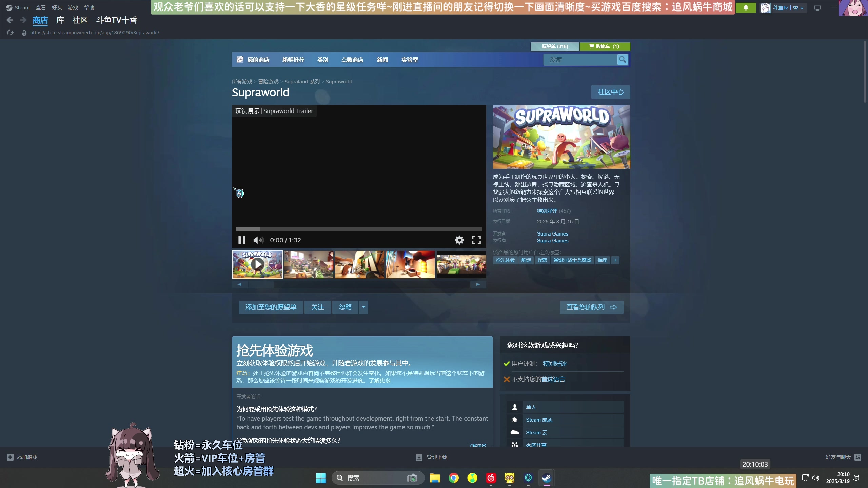Viewport: 868px width, 488px height.
Task: Click the search magnifier button
Action: tap(622, 60)
